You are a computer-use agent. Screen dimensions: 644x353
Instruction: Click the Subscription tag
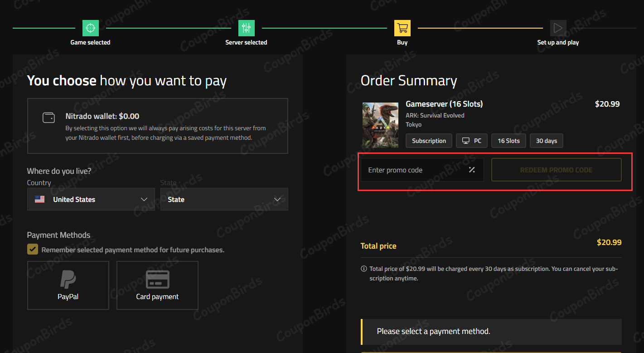click(429, 141)
